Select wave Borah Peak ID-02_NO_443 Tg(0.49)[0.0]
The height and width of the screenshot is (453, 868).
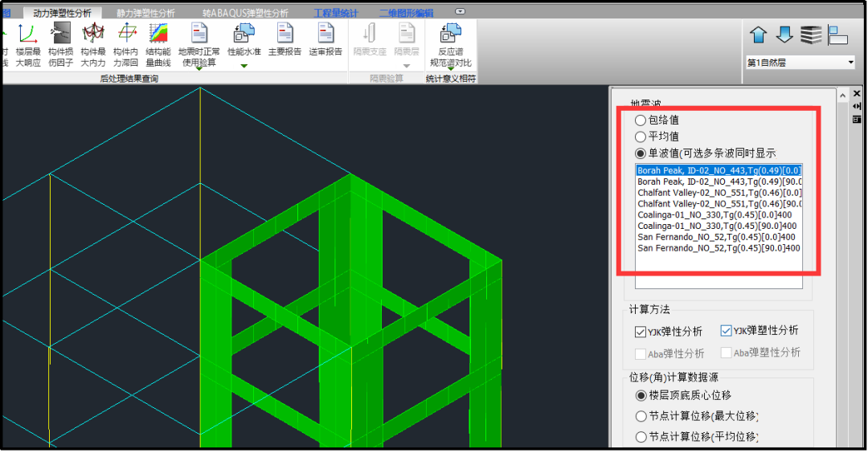[719, 170]
